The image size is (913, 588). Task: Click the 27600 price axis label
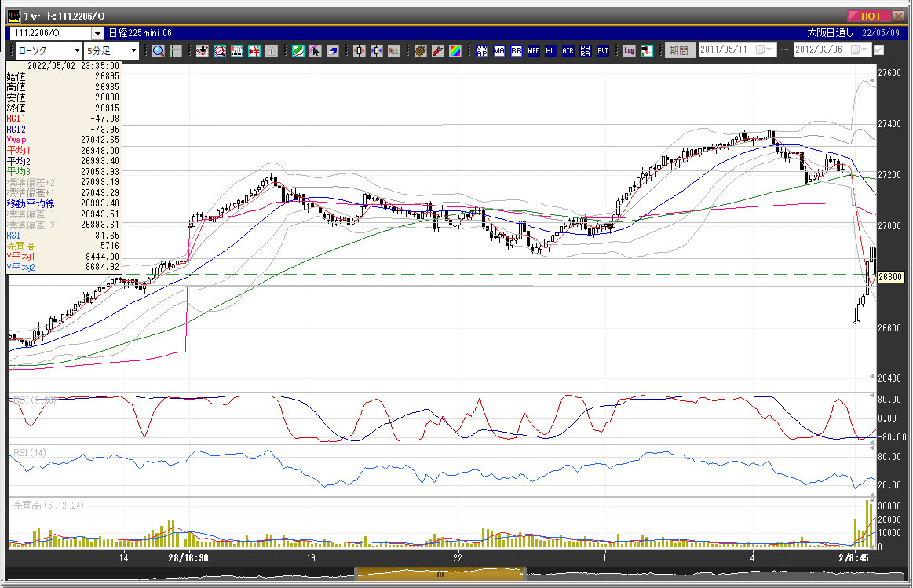[x=889, y=73]
